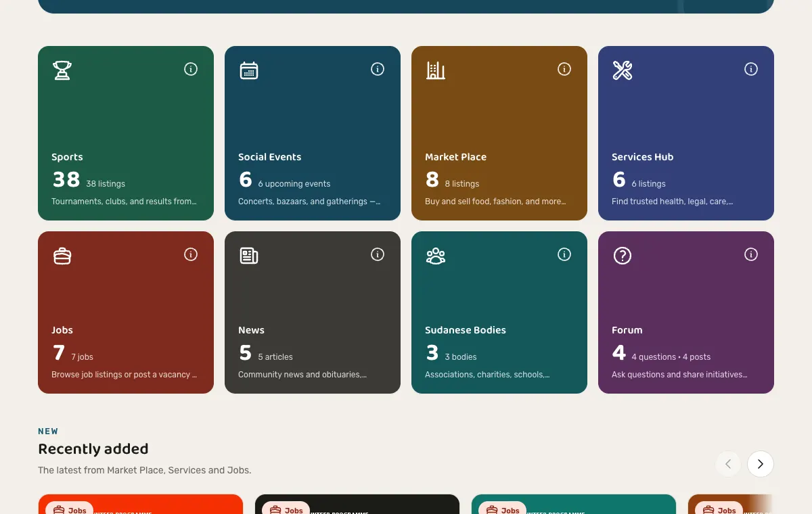Viewport: 812px width, 514px height.
Task: Open the Sudanese Bodies category title
Action: click(x=466, y=330)
